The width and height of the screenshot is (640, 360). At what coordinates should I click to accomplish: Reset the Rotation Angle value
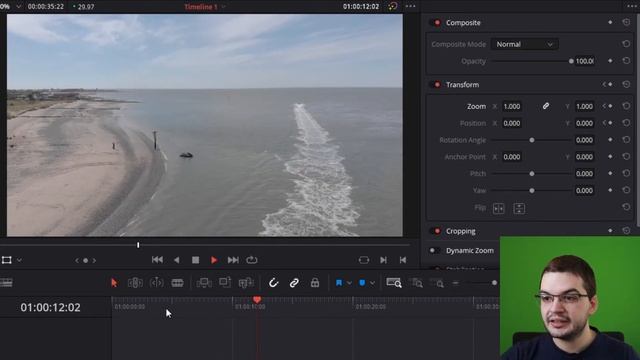pos(626,140)
